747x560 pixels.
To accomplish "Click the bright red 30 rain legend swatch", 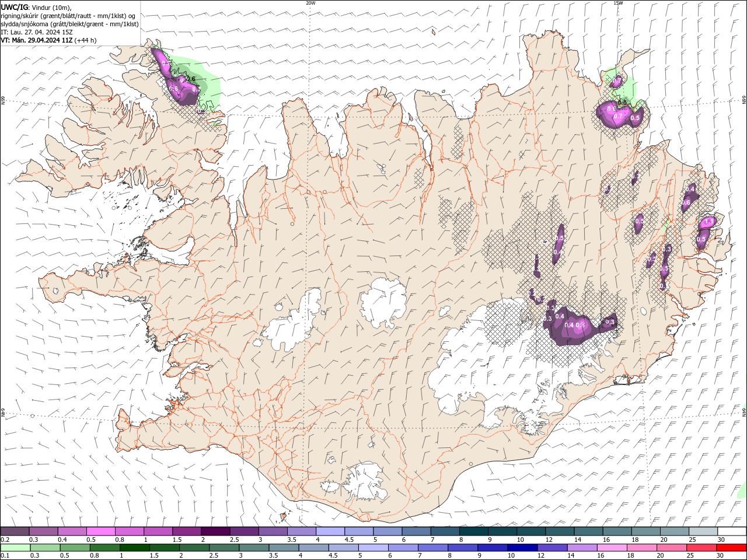I will click(731, 547).
